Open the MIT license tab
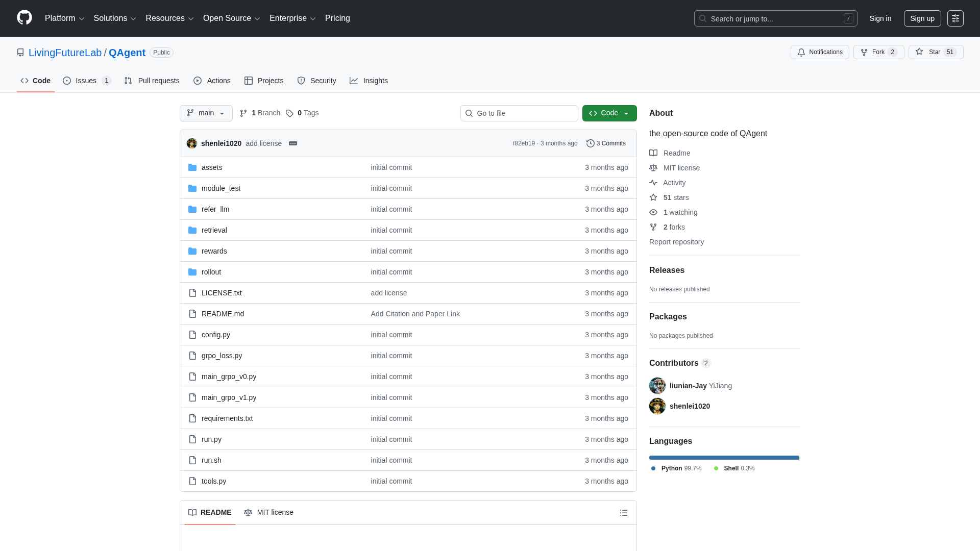Viewport: 980px width, 551px height. (268, 512)
